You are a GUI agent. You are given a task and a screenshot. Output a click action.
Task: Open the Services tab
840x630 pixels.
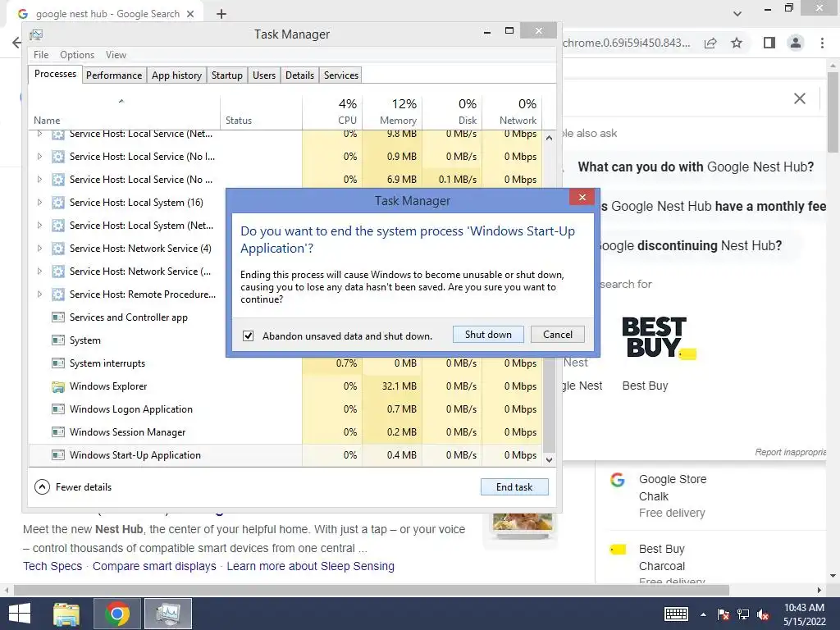340,75
